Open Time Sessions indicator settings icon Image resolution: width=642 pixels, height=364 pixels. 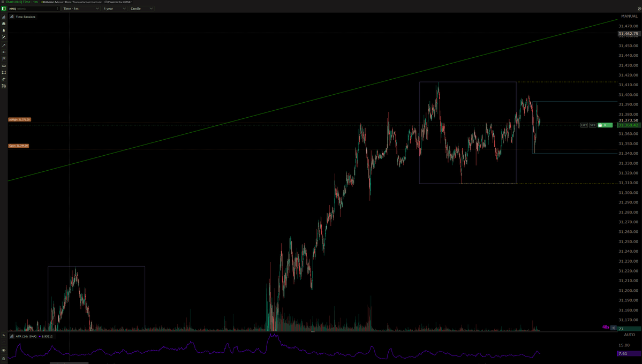12,17
